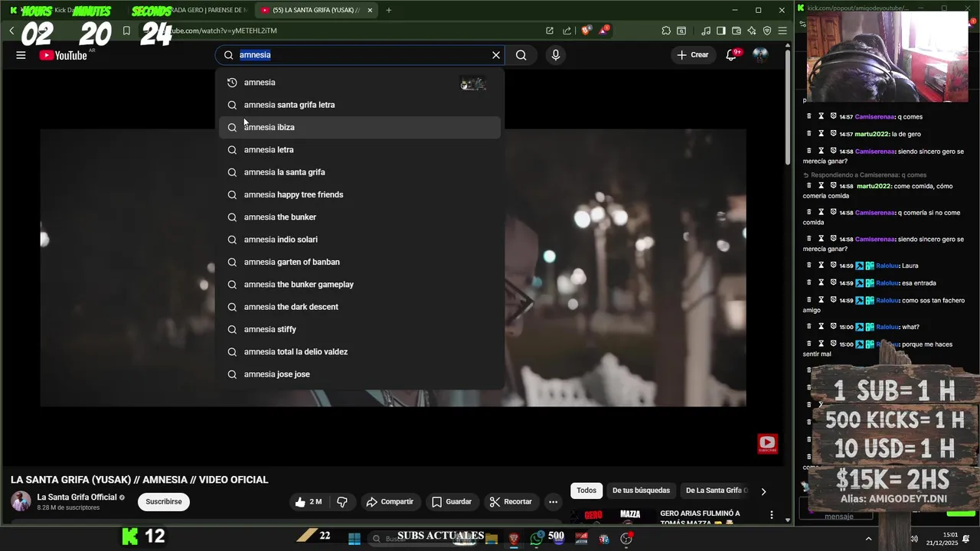This screenshot has width=980, height=551.
Task: Click the search input containing amnesia
Action: pyautogui.click(x=360, y=55)
